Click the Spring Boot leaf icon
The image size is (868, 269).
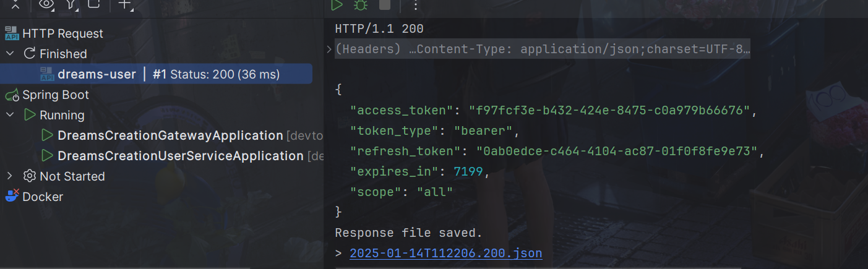(x=12, y=95)
